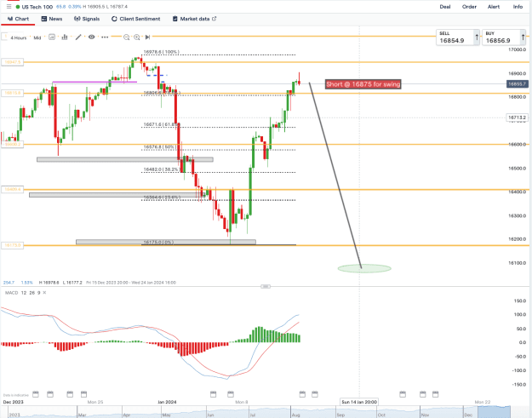Screen dimensions: 532x418
Task: Click the 16600.2 price level label
Action: pyautogui.click(x=13, y=144)
